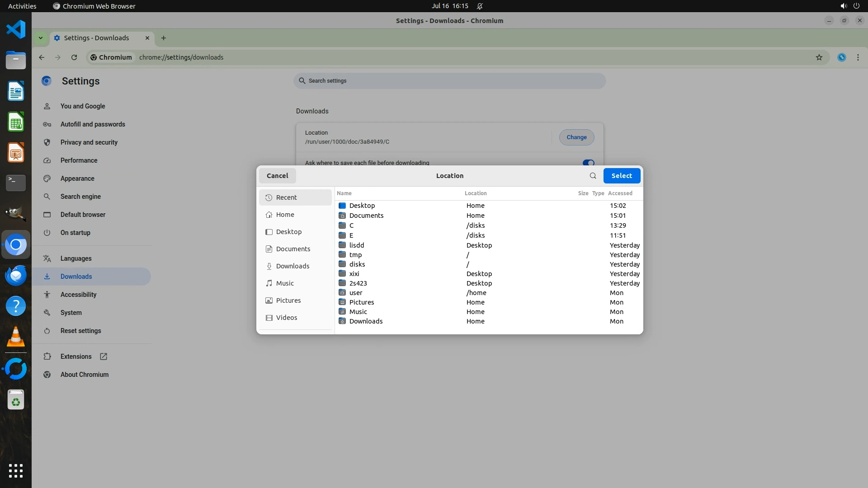Open a new tab with plus button
Screen dimensions: 868x488
point(164,38)
